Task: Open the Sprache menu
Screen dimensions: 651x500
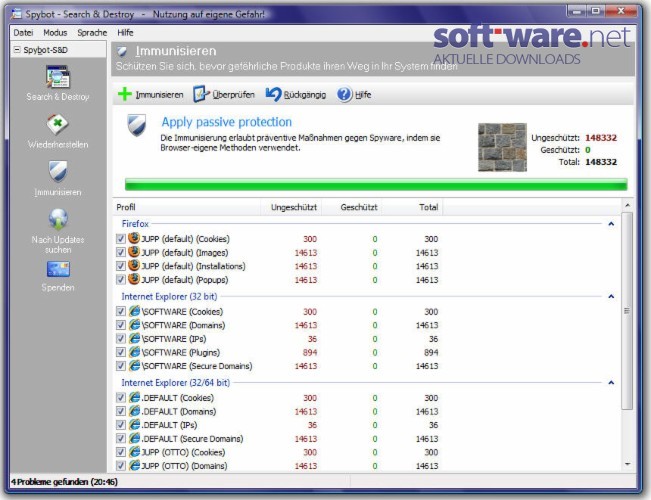Action: [x=92, y=32]
